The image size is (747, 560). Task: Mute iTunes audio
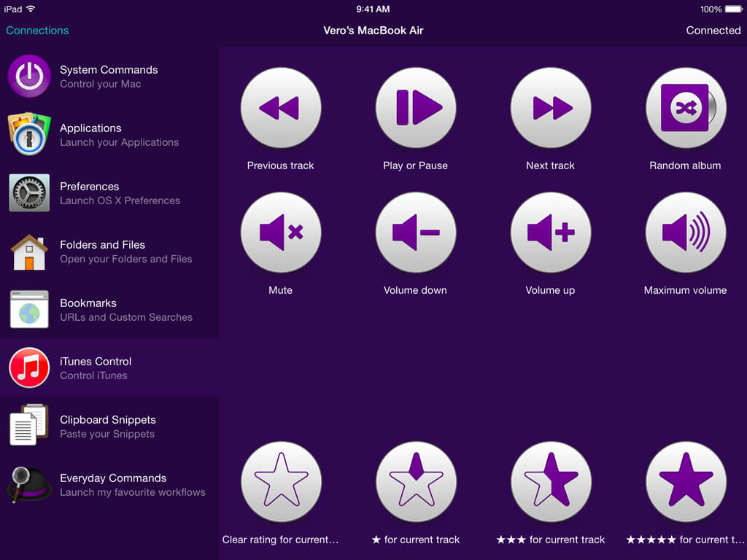point(281,232)
